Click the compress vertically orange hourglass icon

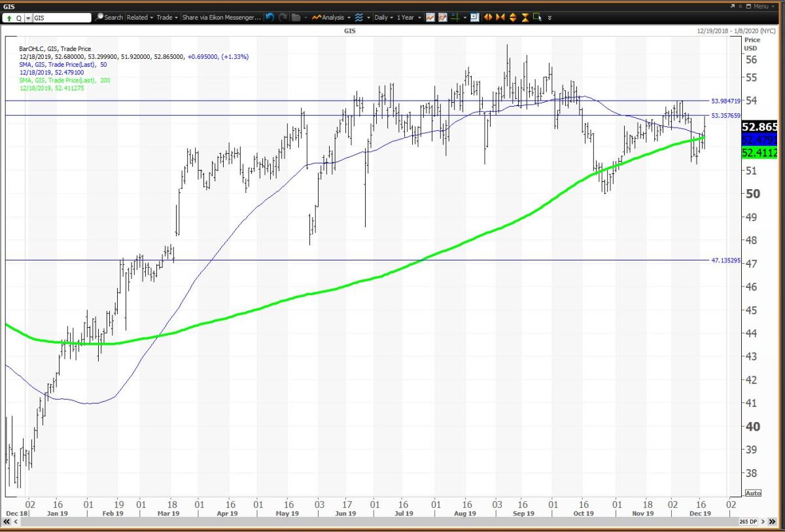point(525,18)
